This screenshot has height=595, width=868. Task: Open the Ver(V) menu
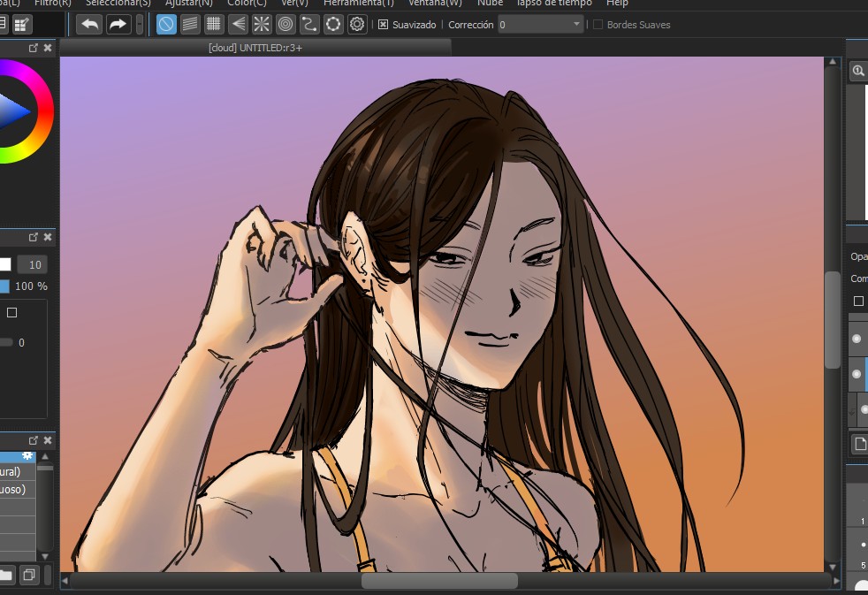pos(294,4)
